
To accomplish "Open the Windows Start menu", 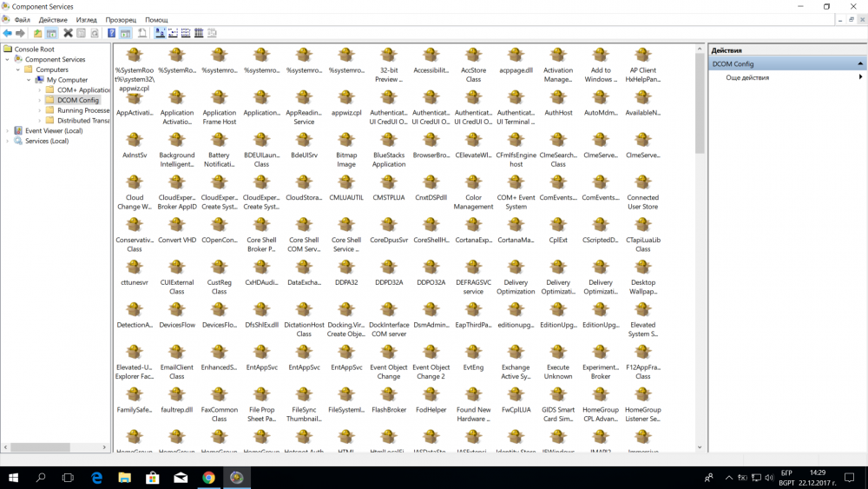I will coord(13,478).
